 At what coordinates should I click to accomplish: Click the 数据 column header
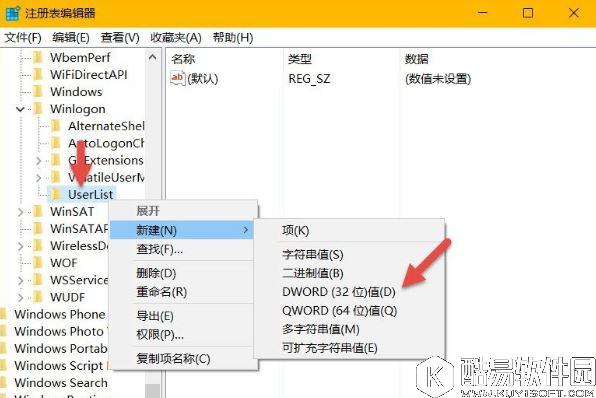(x=416, y=59)
